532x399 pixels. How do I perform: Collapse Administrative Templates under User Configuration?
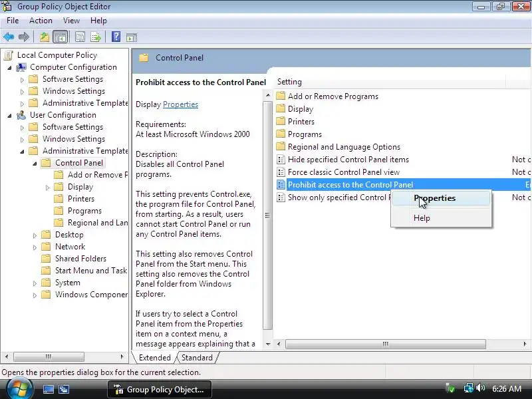[22, 152]
